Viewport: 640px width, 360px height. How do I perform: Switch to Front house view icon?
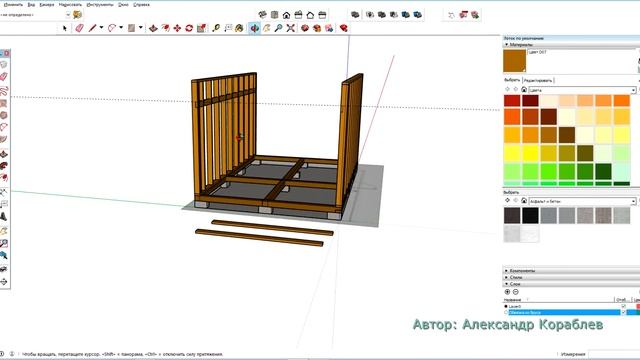click(x=287, y=15)
